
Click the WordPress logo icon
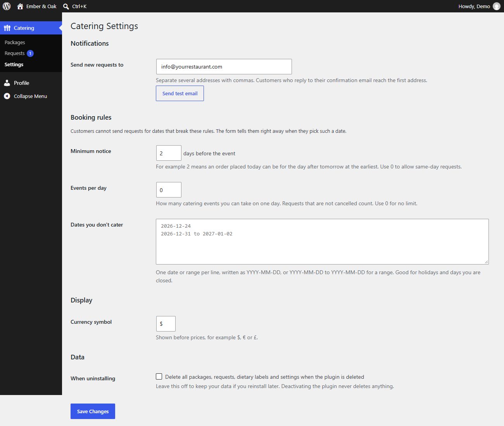click(x=7, y=6)
